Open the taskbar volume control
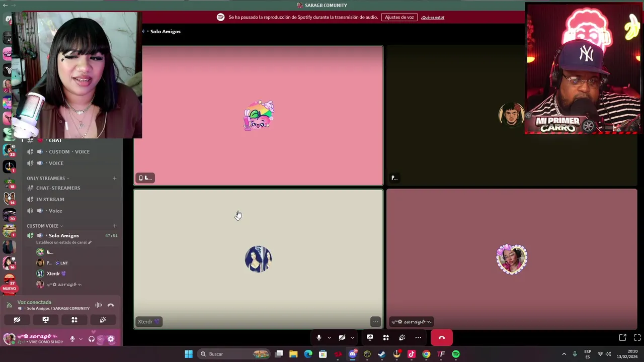 coord(608,354)
